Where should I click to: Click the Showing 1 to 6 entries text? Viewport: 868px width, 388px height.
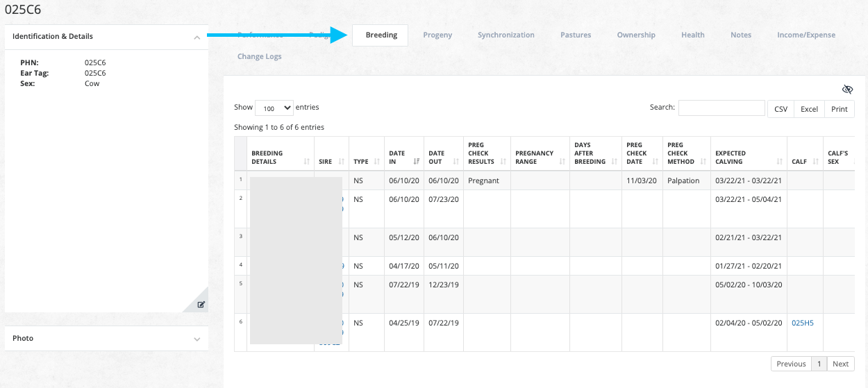click(279, 128)
